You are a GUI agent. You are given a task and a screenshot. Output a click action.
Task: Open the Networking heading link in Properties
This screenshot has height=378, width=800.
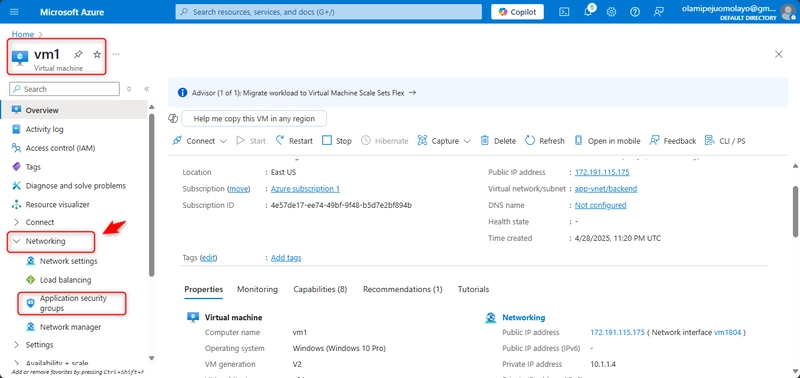tap(523, 317)
